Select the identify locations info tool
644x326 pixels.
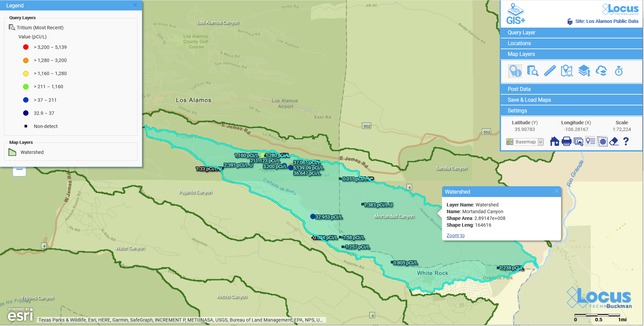[515, 71]
